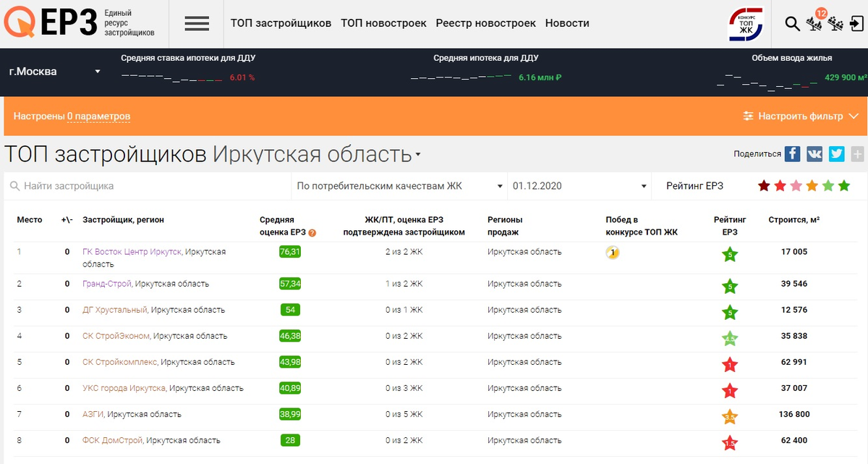Click the Найти застройщика search field
This screenshot has width=868, height=464.
click(x=109, y=185)
